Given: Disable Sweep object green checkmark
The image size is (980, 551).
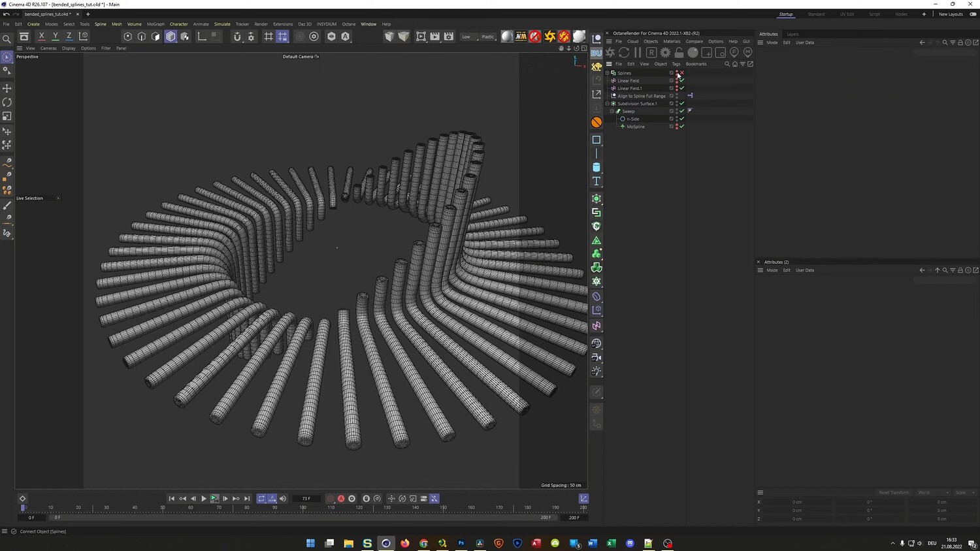Looking at the screenshot, I should [x=682, y=112].
